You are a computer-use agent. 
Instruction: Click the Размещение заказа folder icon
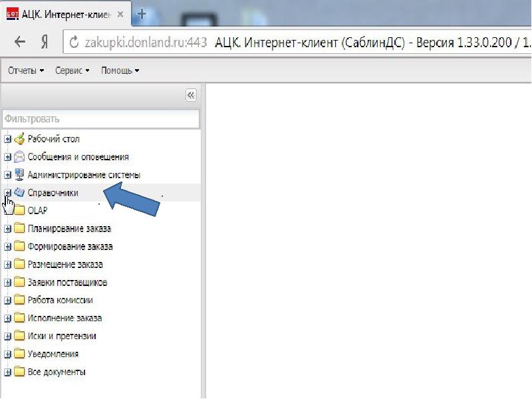coord(20,264)
